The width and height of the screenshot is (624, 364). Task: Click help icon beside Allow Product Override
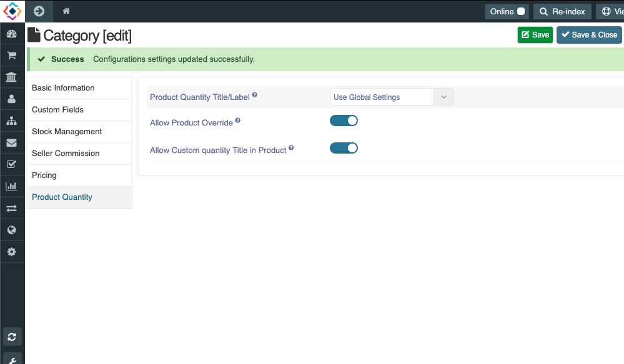tap(237, 120)
